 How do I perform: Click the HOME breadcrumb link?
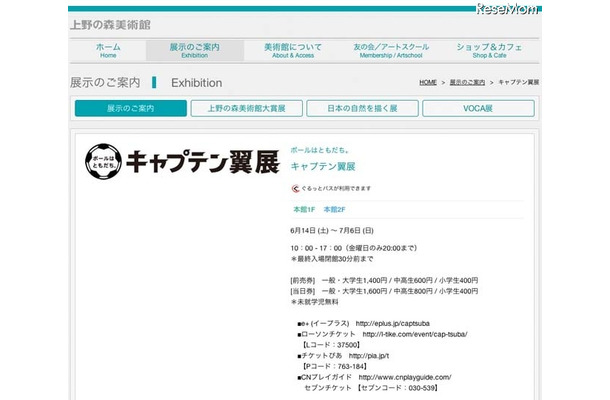tap(428, 82)
